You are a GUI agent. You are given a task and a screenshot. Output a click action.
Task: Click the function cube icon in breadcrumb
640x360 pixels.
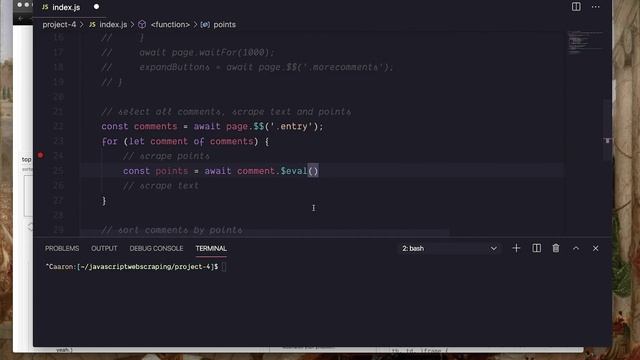(x=142, y=24)
